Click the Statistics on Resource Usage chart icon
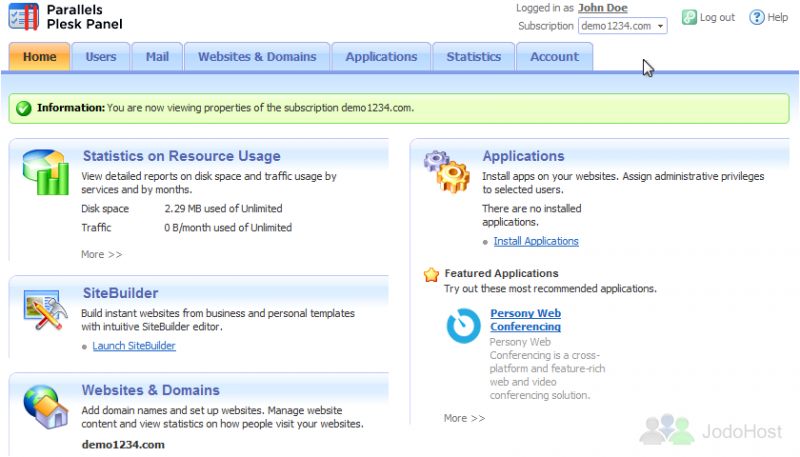The width and height of the screenshot is (800, 457). pyautogui.click(x=45, y=172)
